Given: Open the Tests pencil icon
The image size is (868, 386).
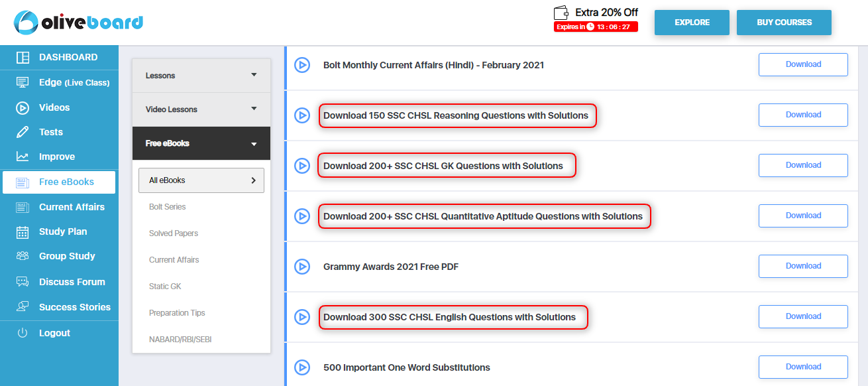Looking at the screenshot, I should coord(23,132).
